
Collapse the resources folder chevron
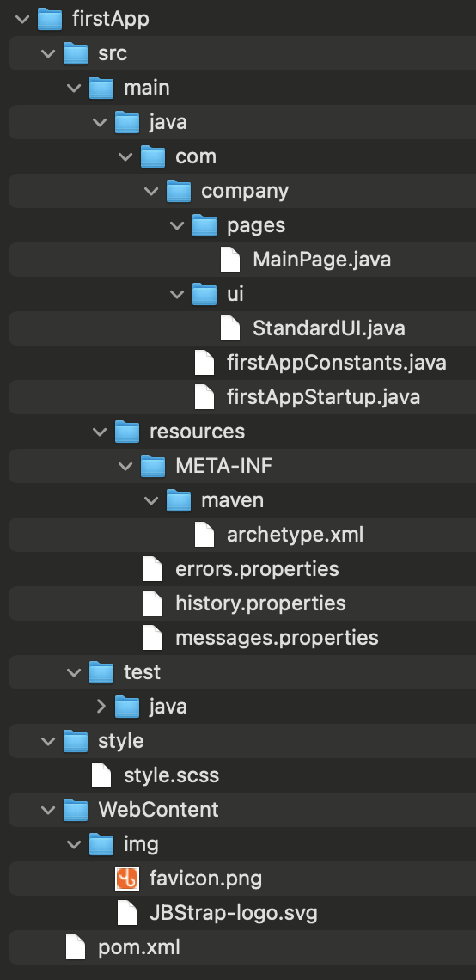click(x=100, y=432)
